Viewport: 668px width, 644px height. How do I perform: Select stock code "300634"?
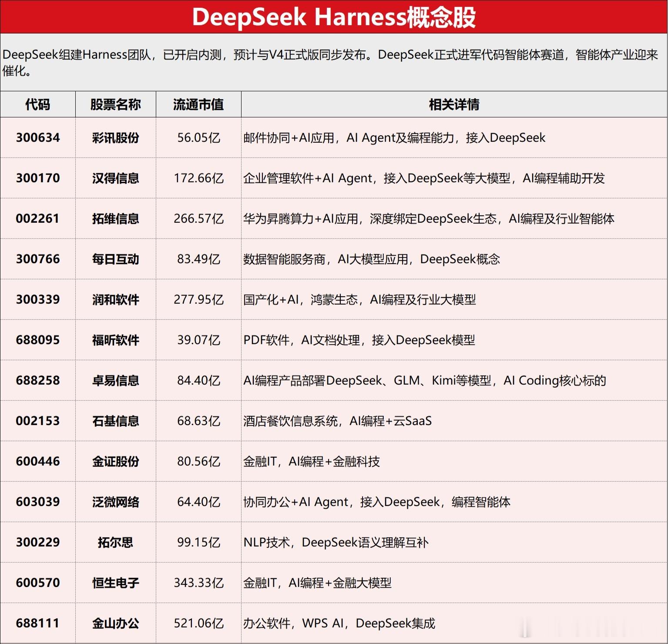[38, 138]
